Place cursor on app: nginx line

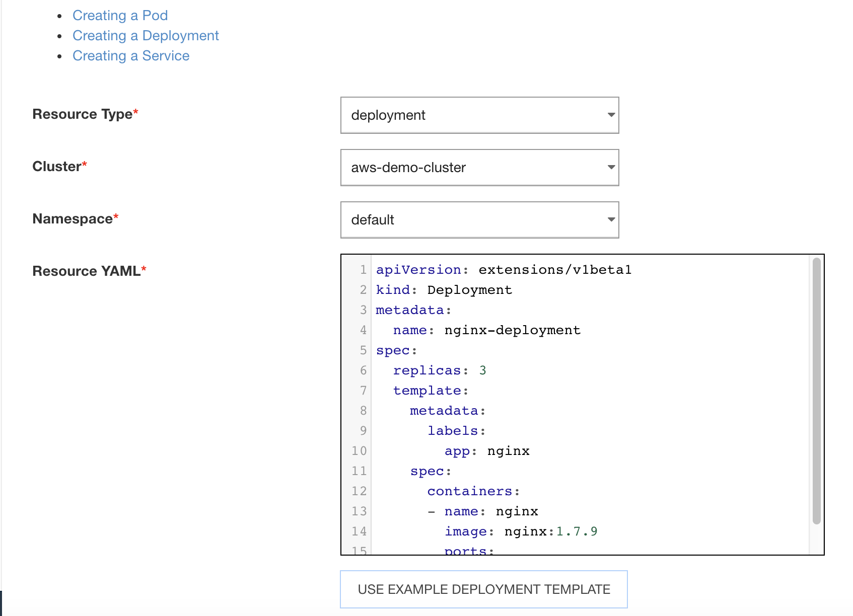pyautogui.click(x=486, y=451)
